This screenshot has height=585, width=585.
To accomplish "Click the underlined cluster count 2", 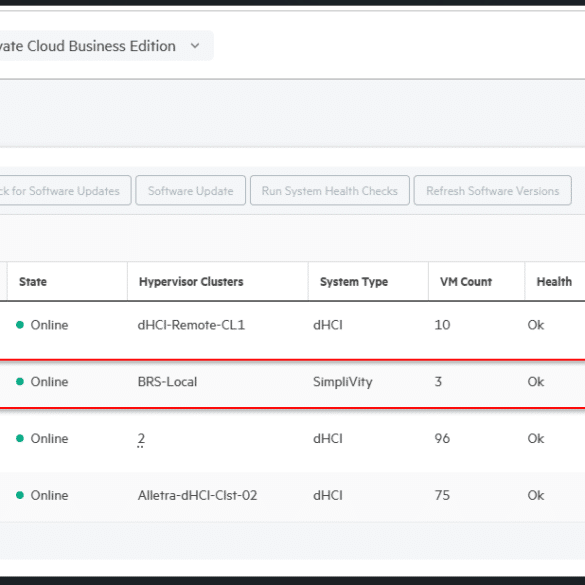I will (x=141, y=439).
